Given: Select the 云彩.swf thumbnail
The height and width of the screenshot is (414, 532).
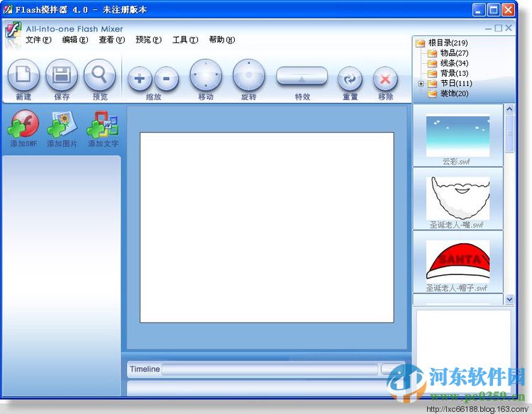Looking at the screenshot, I should point(458,136).
